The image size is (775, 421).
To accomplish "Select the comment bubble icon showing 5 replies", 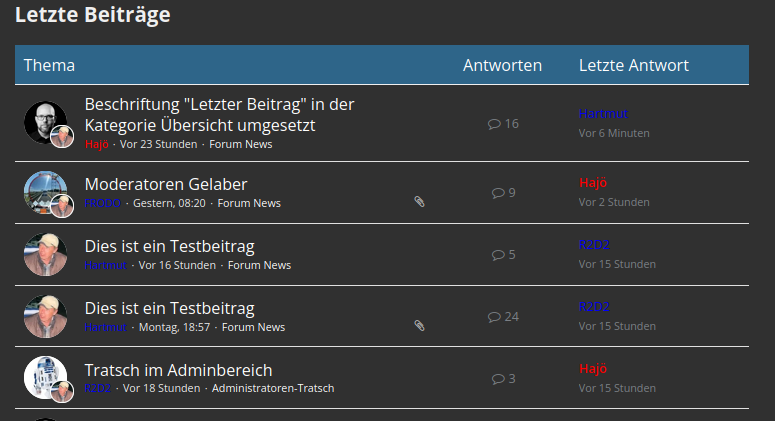I will [498, 255].
